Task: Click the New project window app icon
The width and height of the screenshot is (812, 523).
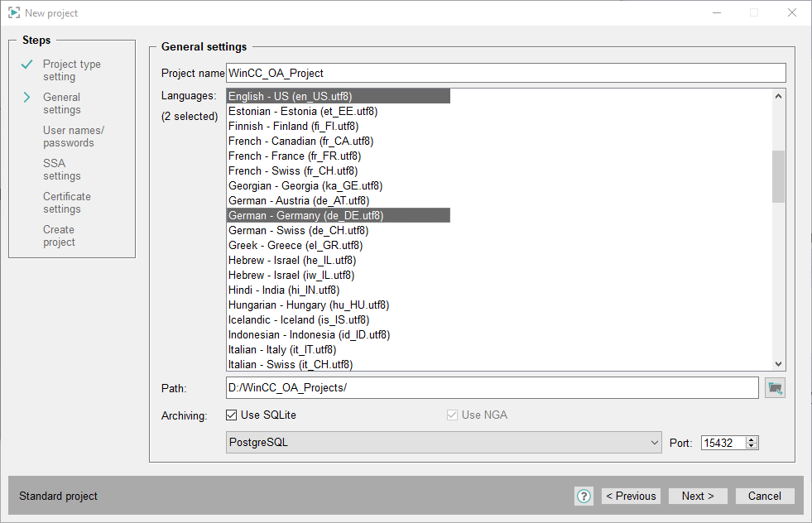Action: click(14, 12)
